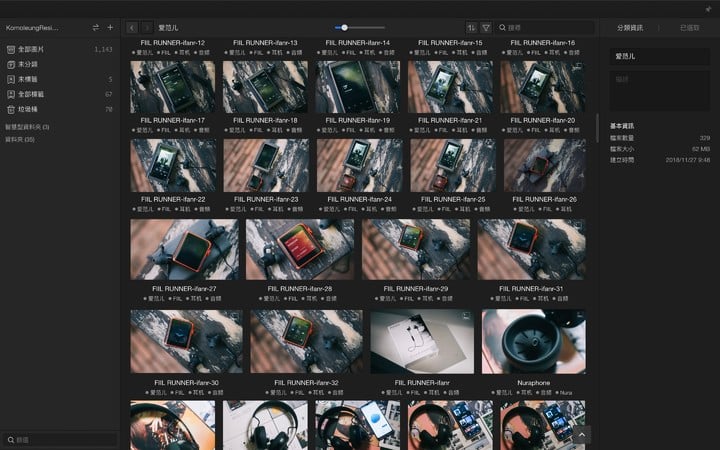Click the description box below the name field
Image resolution: width=720 pixels, height=450 pixels.
coord(659,90)
